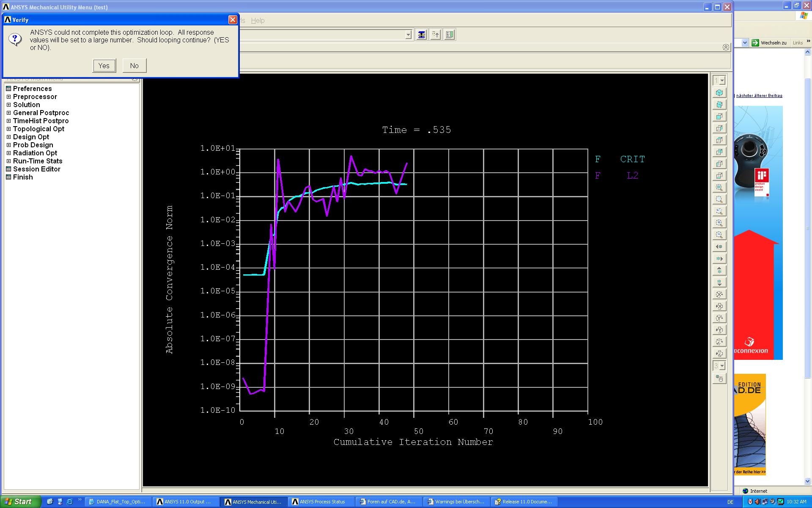Click the DE language indicator in taskbar
This screenshot has height=508, width=812.
[730, 502]
